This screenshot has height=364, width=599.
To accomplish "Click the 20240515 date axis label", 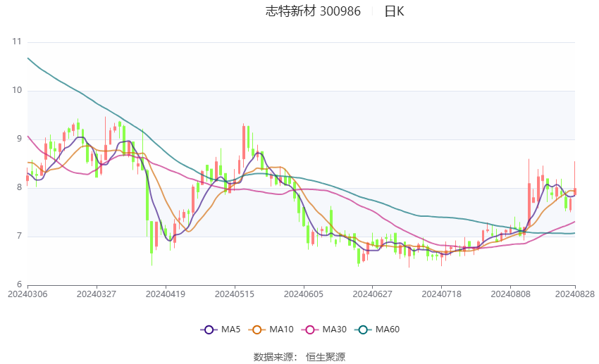I will pyautogui.click(x=235, y=294).
